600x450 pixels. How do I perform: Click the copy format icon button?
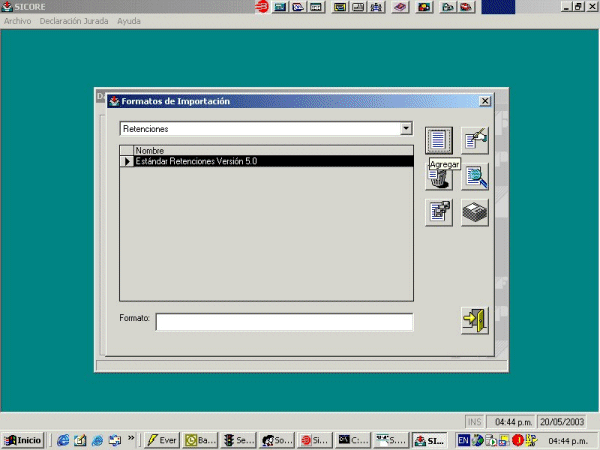click(x=439, y=212)
